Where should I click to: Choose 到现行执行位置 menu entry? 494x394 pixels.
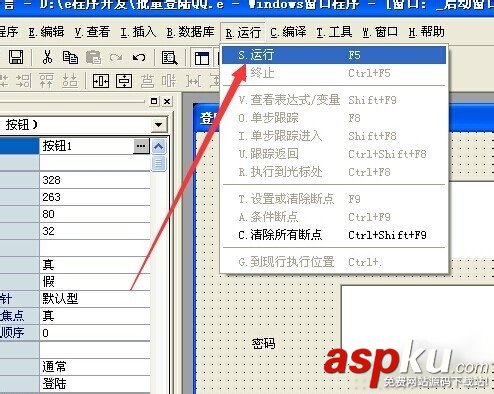coord(334,262)
